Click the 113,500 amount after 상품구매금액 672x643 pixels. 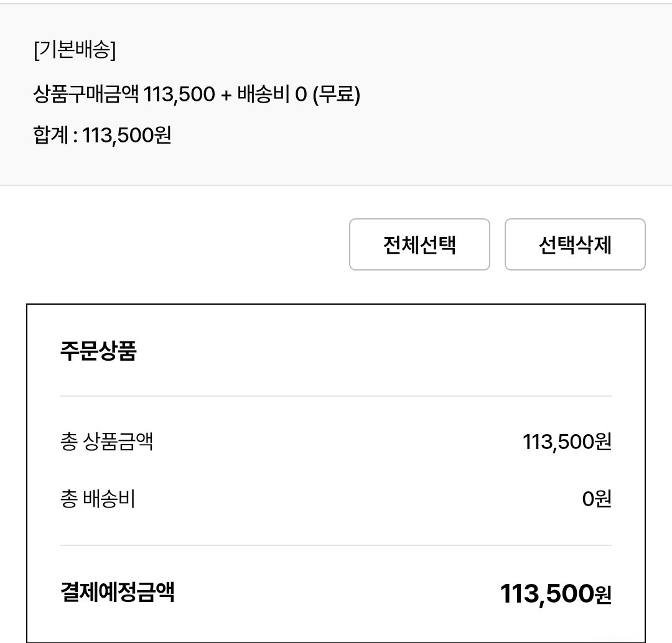coord(179,95)
